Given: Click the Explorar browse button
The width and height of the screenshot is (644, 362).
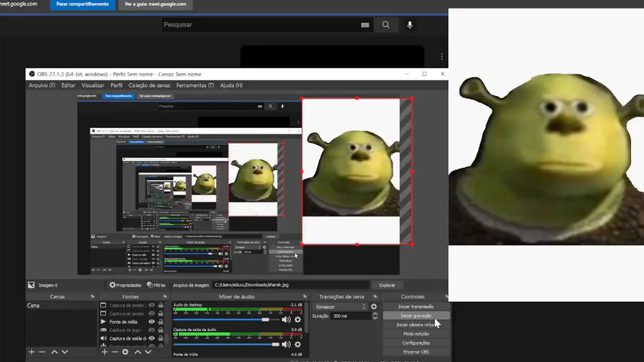Looking at the screenshot, I should coord(387,285).
